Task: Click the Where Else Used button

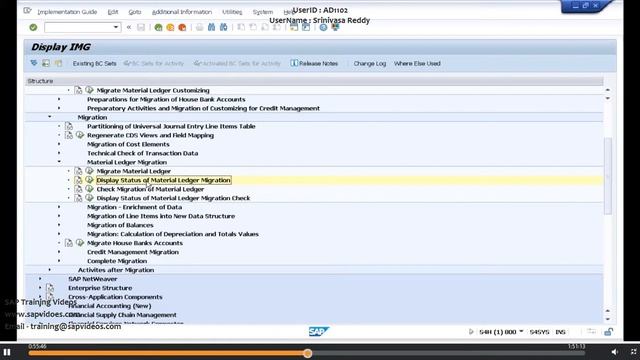Action: point(417,64)
